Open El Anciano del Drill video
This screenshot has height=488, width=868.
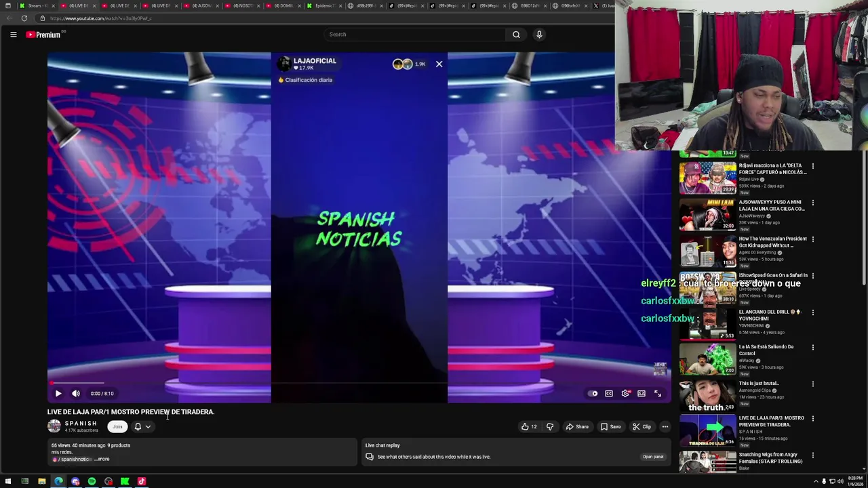[707, 324]
